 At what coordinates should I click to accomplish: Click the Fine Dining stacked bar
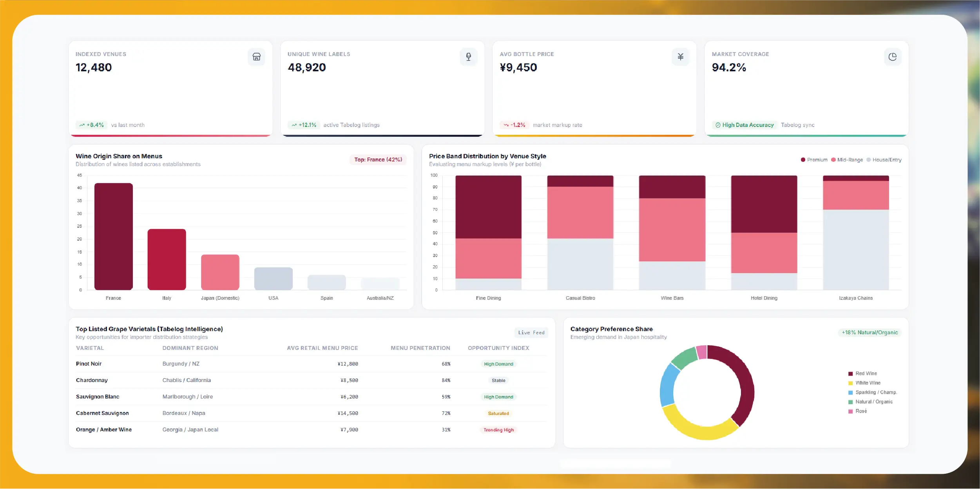488,233
